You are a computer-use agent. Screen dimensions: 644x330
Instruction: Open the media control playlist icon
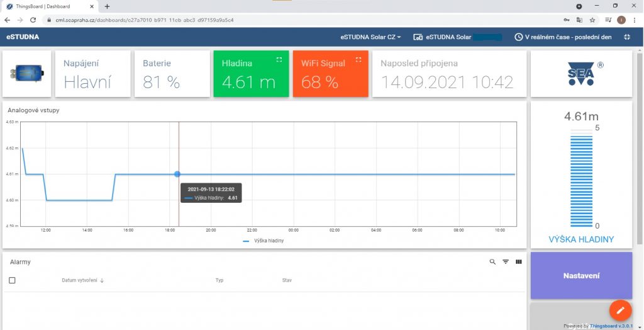(x=608, y=20)
